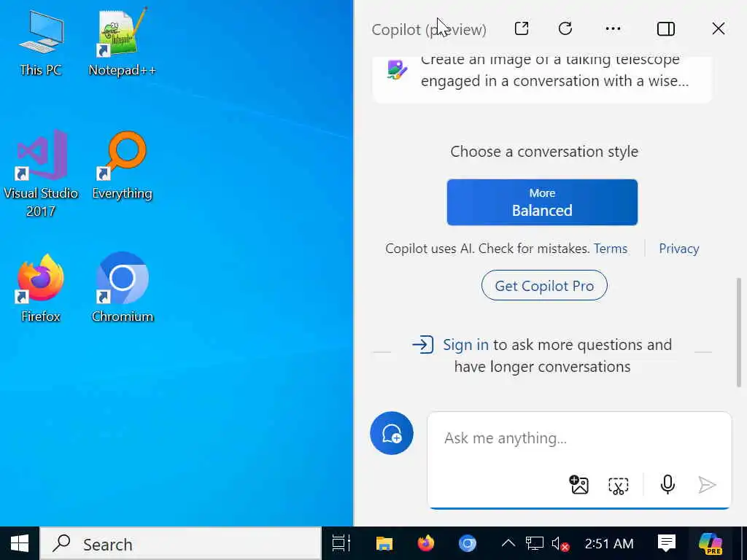
Task: Refresh the Copilot pane
Action: [565, 28]
